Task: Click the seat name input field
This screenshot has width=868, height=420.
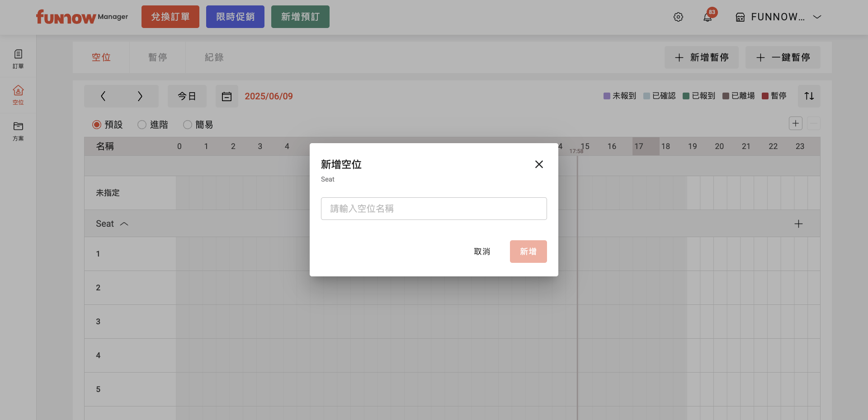Action: point(434,209)
